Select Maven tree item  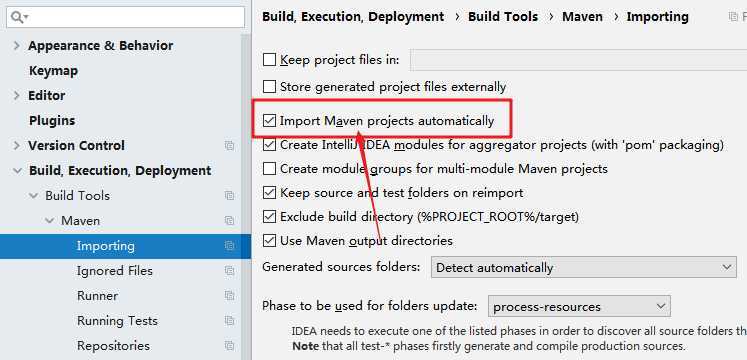[x=81, y=221]
